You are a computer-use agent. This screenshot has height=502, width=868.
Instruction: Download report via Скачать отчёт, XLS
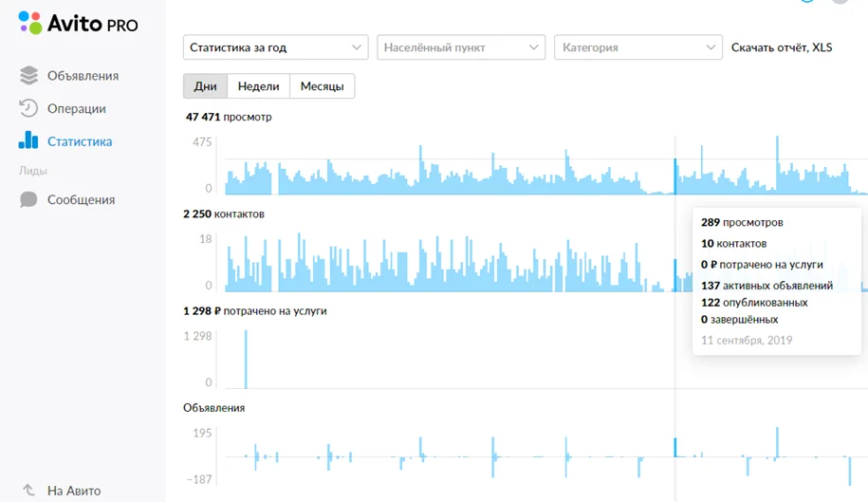[782, 47]
